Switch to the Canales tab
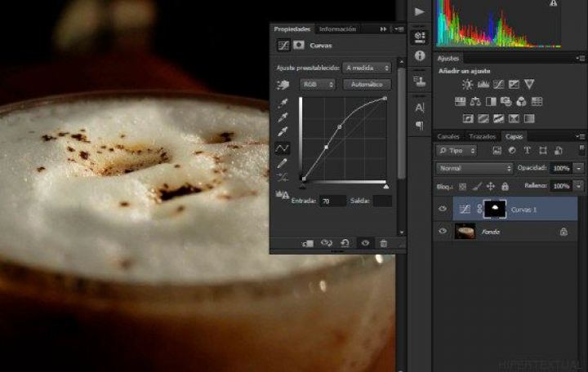 click(x=448, y=136)
